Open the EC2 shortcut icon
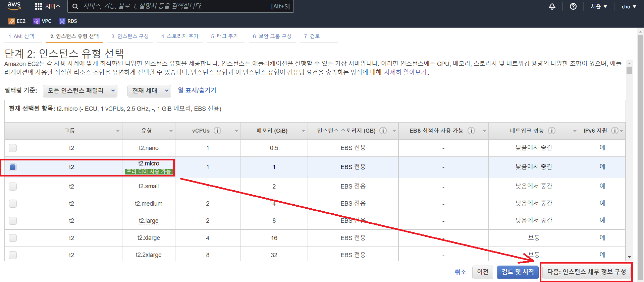Screen dimensions: 644x282 pos(11,21)
